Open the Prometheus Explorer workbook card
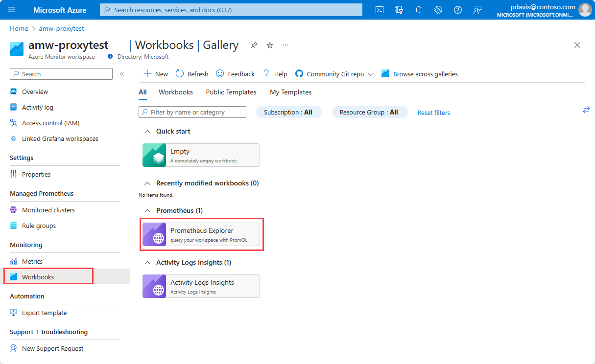595x364 pixels. [x=201, y=234]
